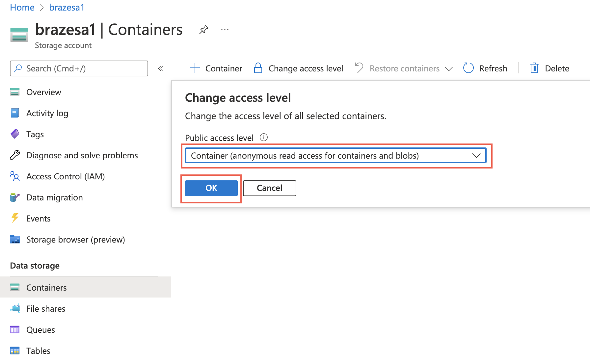Click the Queues icon
The width and height of the screenshot is (590, 364).
click(15, 329)
